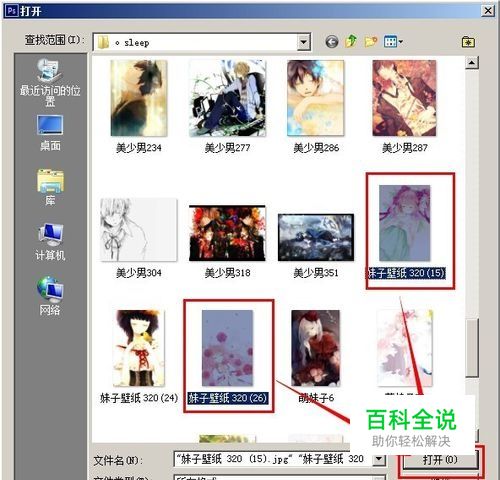
Task: Click the Open (打开) button
Action: click(440, 460)
